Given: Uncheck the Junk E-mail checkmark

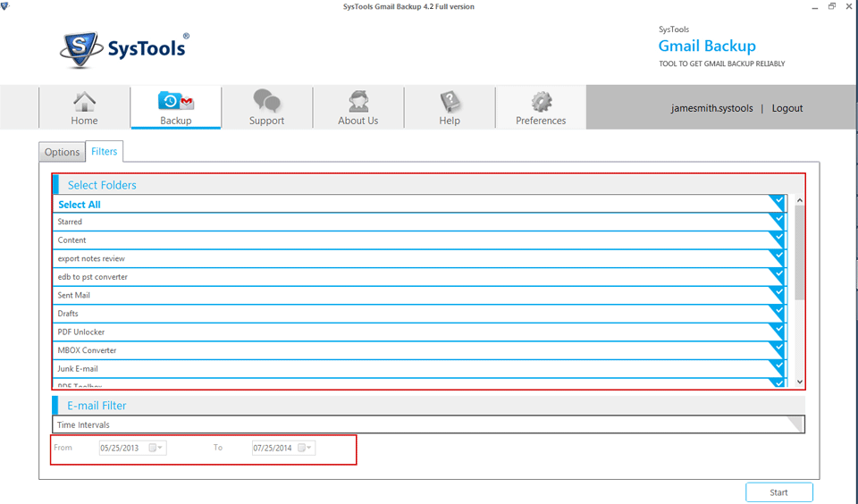Looking at the screenshot, I should click(x=777, y=368).
